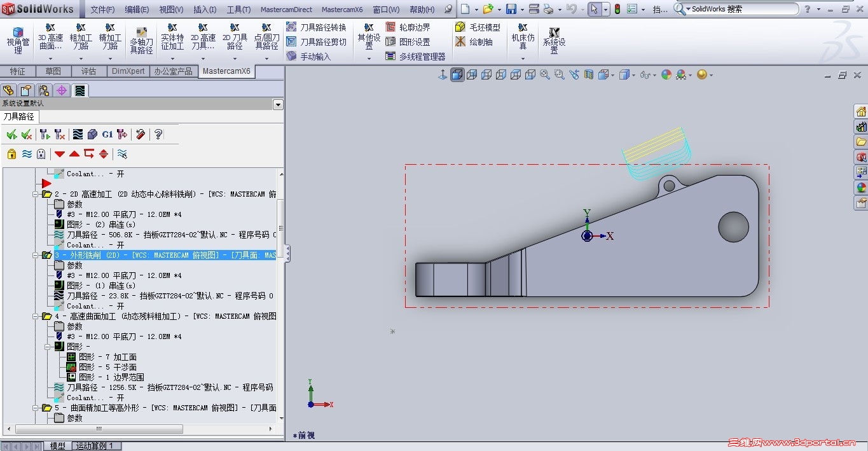Open the PropertyManager tab icon
868x451 pixels.
point(26,90)
